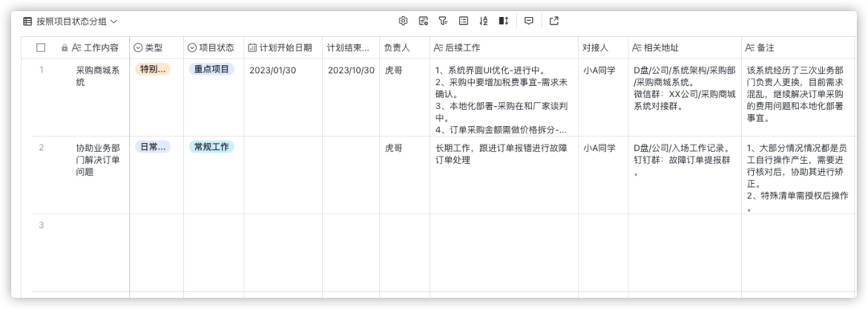Select row number 2
This screenshot has height=309, width=868.
[x=42, y=148]
